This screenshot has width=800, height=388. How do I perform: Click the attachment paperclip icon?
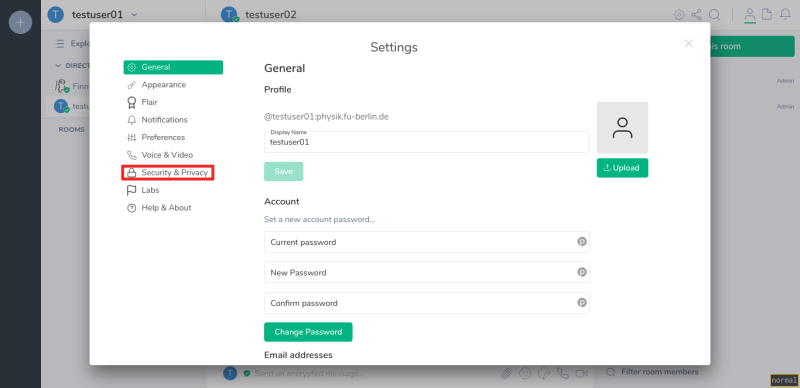click(x=506, y=374)
